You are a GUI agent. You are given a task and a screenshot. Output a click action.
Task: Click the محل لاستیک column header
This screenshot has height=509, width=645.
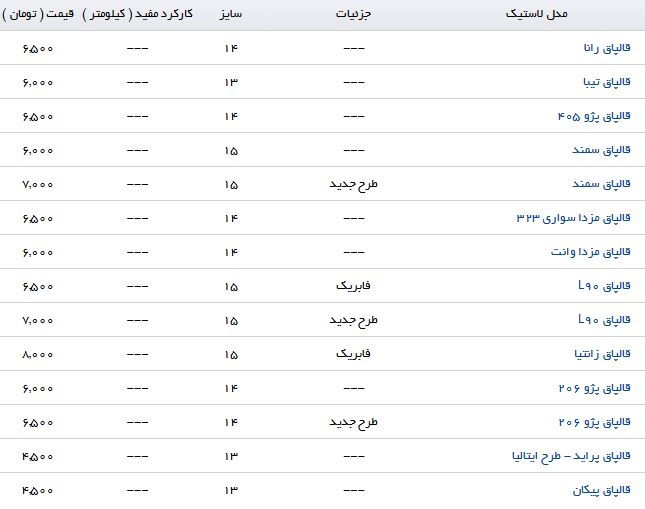536,14
